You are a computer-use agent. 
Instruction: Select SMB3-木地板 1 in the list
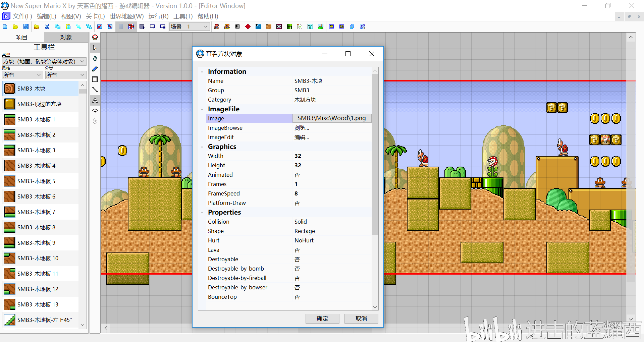coord(41,119)
